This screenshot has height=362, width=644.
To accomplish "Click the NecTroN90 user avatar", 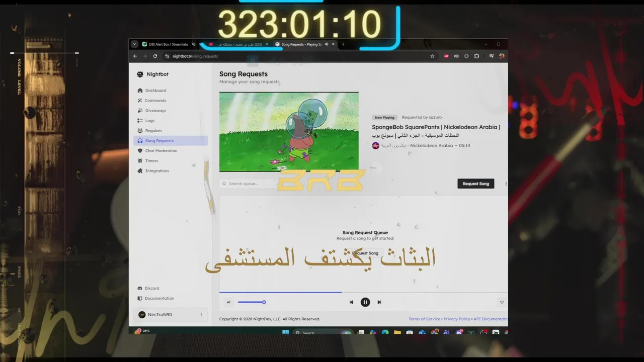I will pyautogui.click(x=142, y=315).
